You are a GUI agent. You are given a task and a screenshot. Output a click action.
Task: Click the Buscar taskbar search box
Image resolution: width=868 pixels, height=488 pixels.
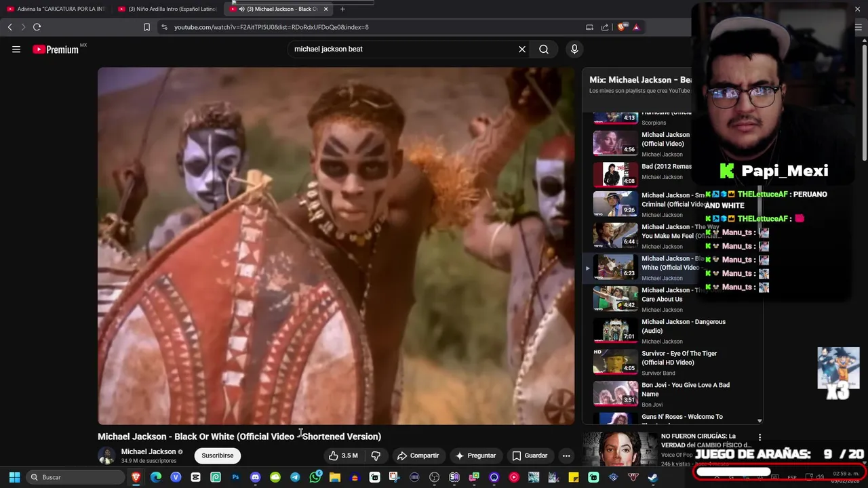coord(75,477)
